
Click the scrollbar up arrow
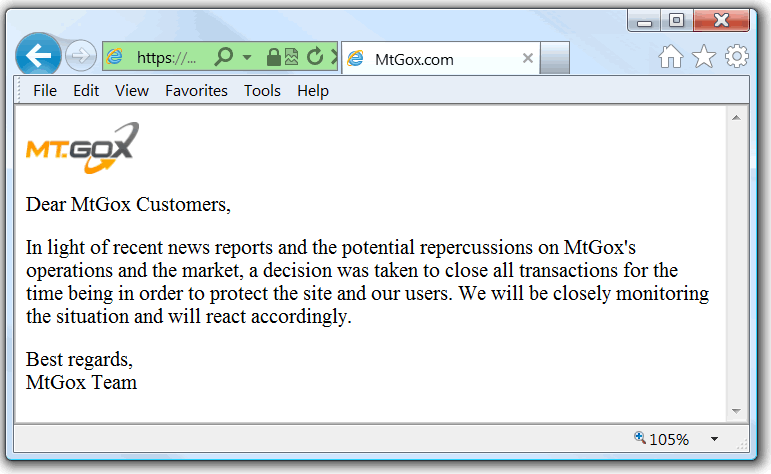(x=736, y=118)
